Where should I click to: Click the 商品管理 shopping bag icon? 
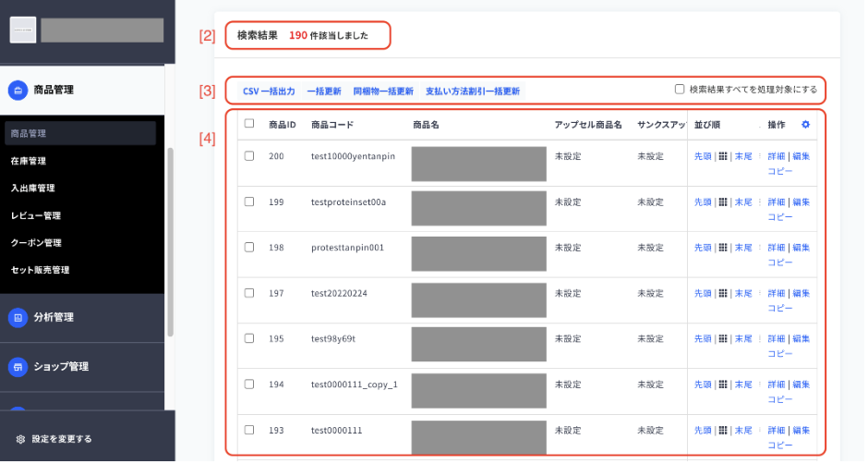[18, 91]
